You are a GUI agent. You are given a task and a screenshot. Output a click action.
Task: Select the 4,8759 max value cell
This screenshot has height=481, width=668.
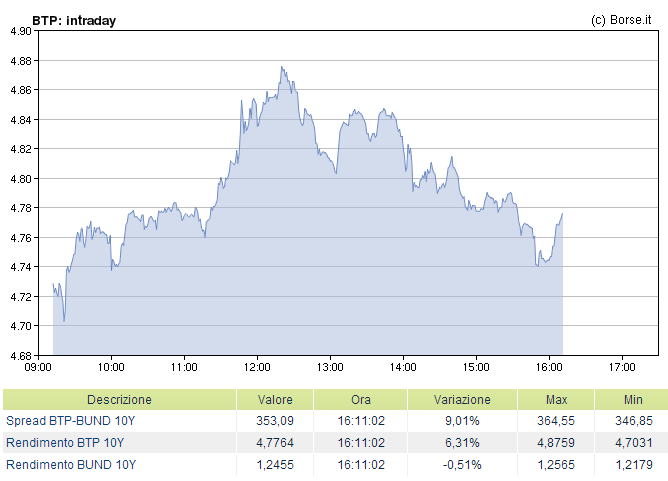tap(556, 443)
